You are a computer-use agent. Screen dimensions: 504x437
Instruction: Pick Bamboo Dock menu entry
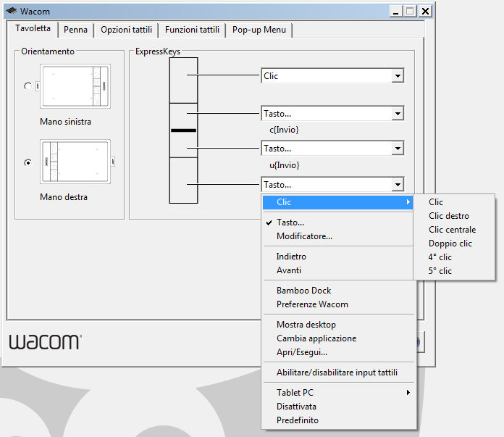(x=339, y=291)
